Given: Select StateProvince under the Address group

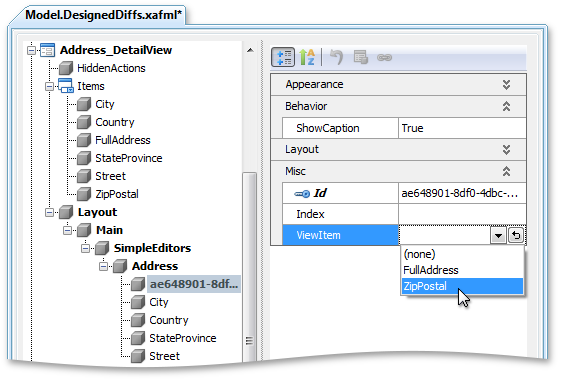Looking at the screenshot, I should coord(182,338).
